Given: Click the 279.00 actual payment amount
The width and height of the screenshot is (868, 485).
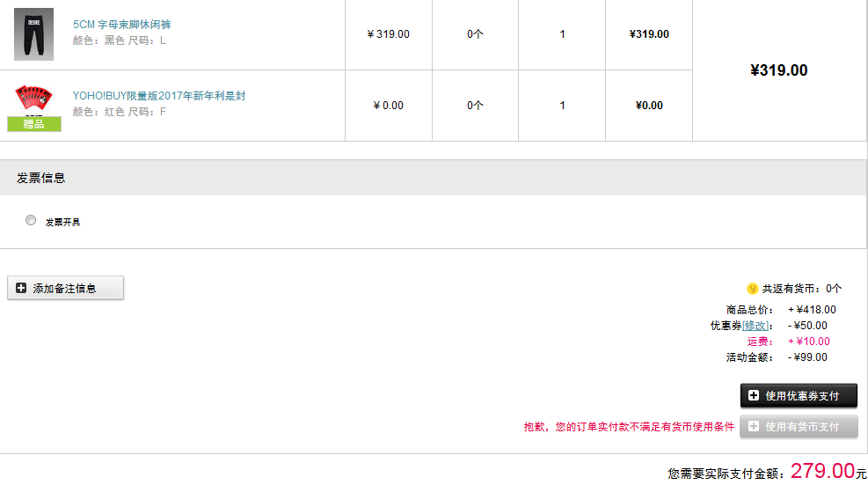Looking at the screenshot, I should (822, 471).
